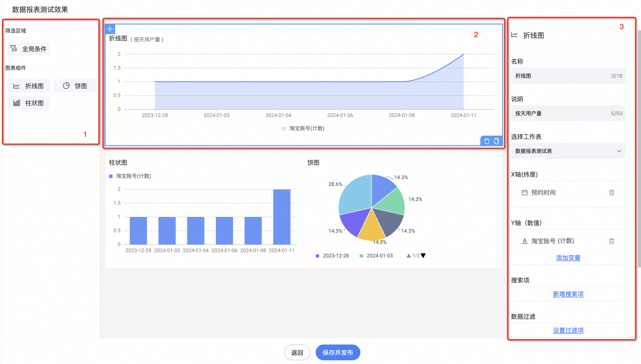Toggle 2024-01-03 green legend swatch in pie chart

tap(361, 256)
